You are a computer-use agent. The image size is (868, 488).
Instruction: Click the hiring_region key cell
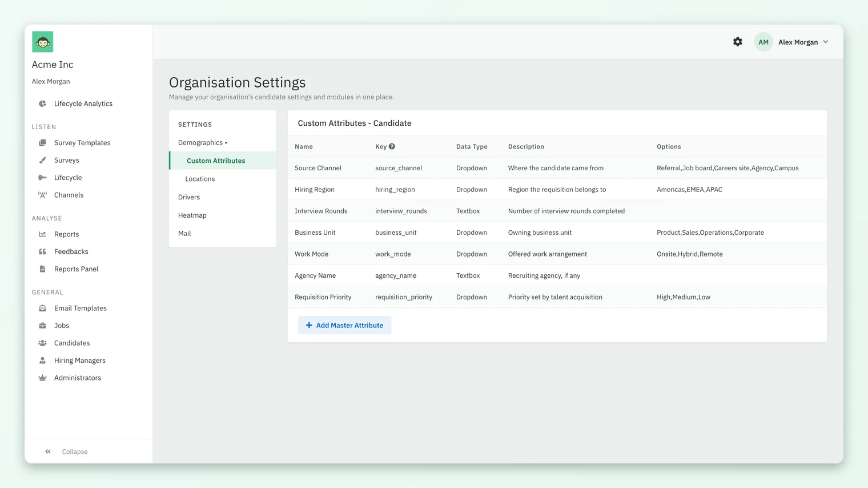click(395, 190)
